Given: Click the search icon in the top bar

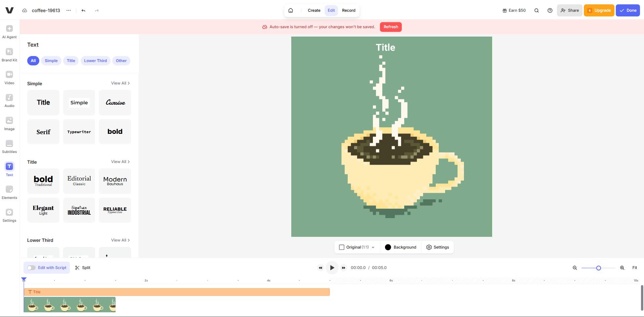Looking at the screenshot, I should click(x=536, y=10).
